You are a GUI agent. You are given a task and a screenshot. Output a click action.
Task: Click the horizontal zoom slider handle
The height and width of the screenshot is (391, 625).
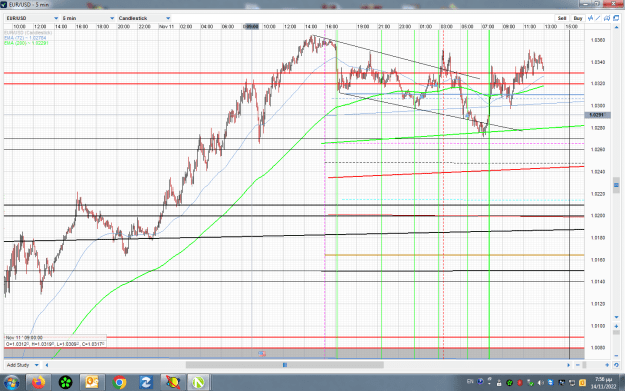(584, 365)
